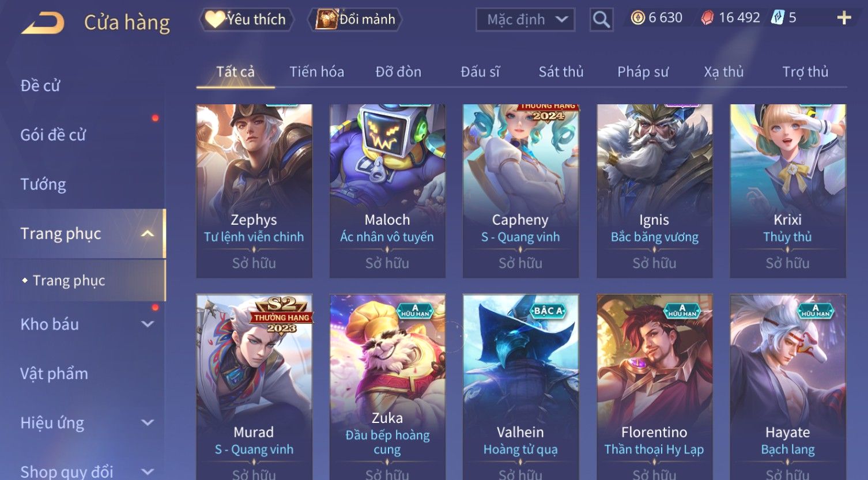Screen dimensions: 868x480
Task: Open Yêu thích heart favorites
Action: pyautogui.click(x=246, y=20)
